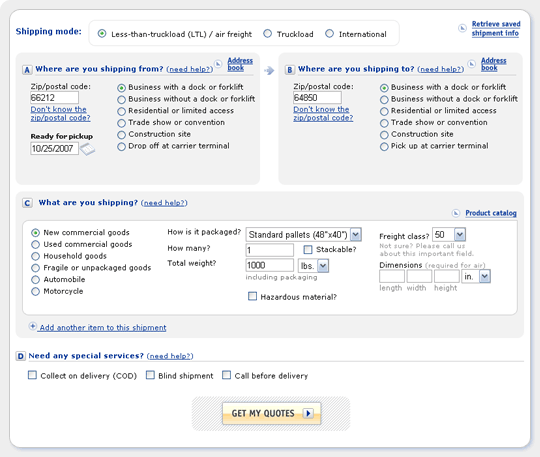Click the destination zip/postal code field
540x457 pixels.
[317, 98]
